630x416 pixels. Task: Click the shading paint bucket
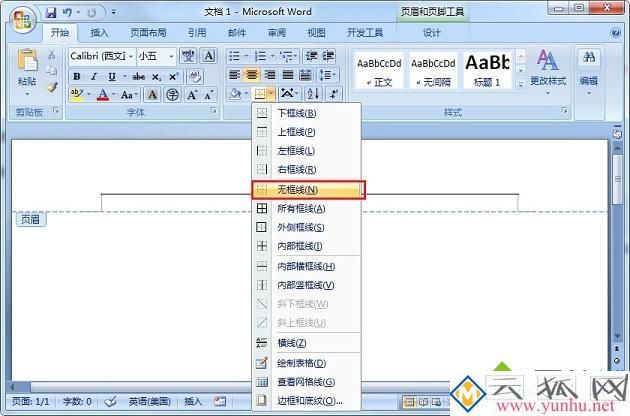[x=235, y=94]
